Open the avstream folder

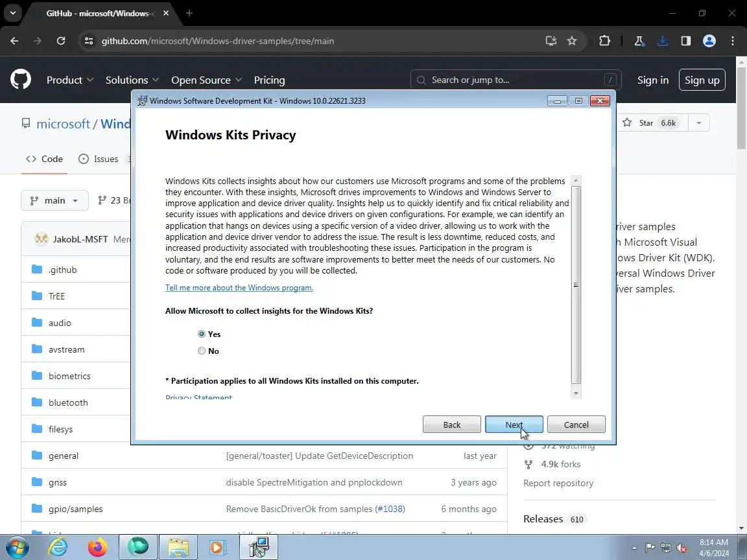(x=66, y=349)
